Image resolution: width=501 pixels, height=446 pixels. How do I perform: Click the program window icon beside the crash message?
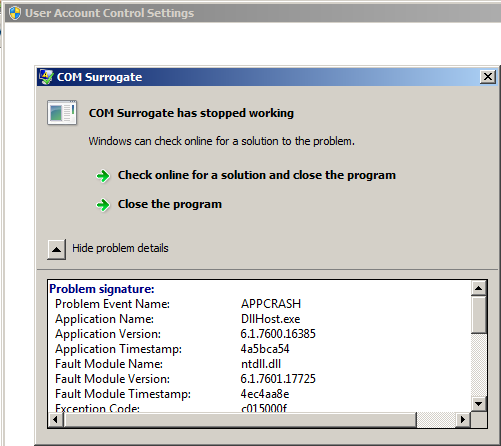point(62,113)
